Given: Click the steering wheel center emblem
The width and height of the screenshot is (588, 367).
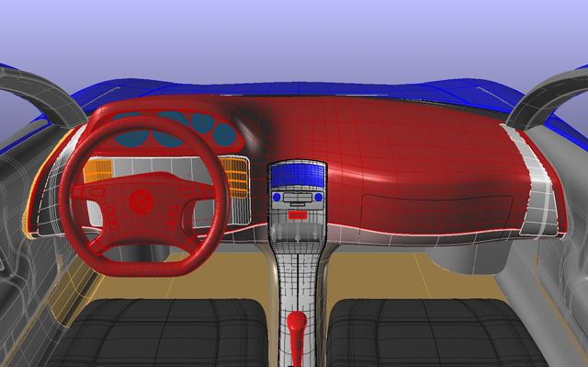Looking at the screenshot, I should point(141,201).
